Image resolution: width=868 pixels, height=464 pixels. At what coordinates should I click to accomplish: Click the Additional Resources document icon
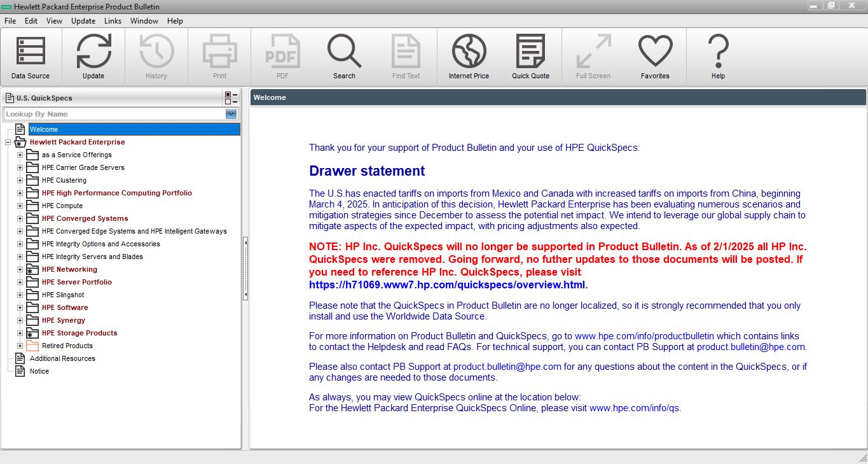(20, 358)
